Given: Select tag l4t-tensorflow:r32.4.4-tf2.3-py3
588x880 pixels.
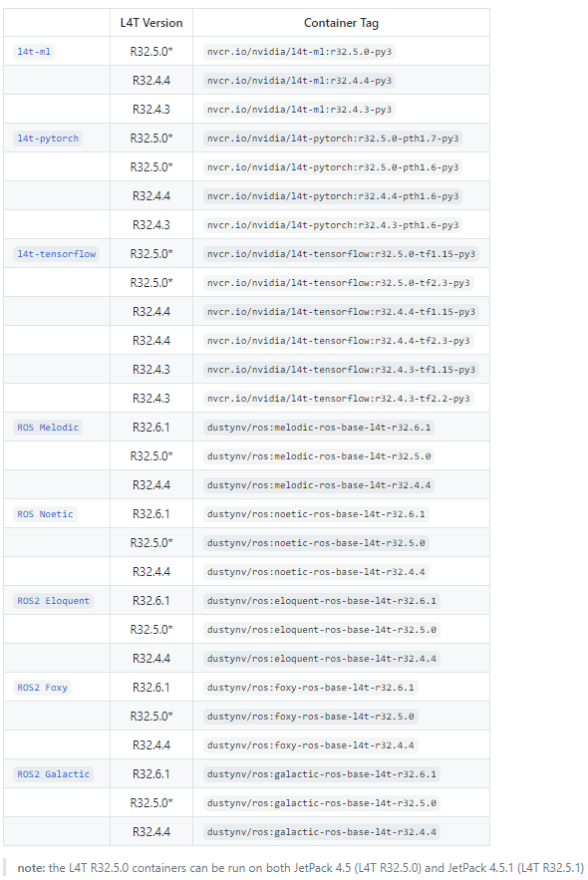Looking at the screenshot, I should (338, 341).
